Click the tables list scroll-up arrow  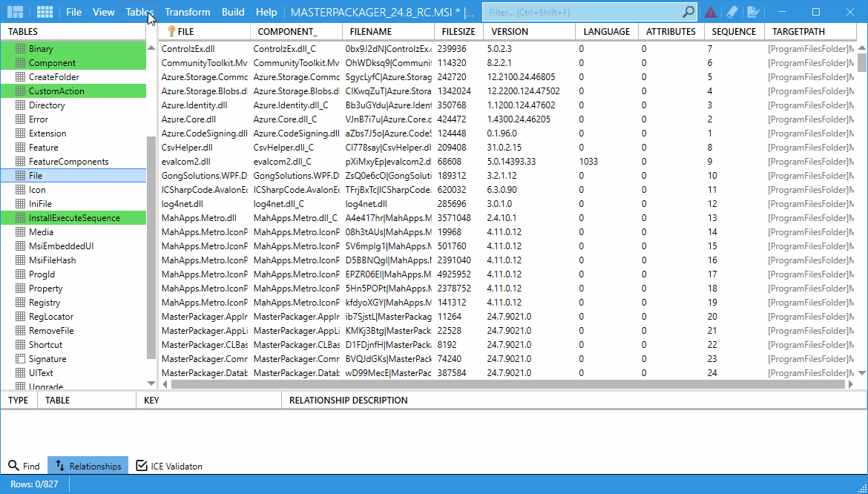click(x=151, y=48)
